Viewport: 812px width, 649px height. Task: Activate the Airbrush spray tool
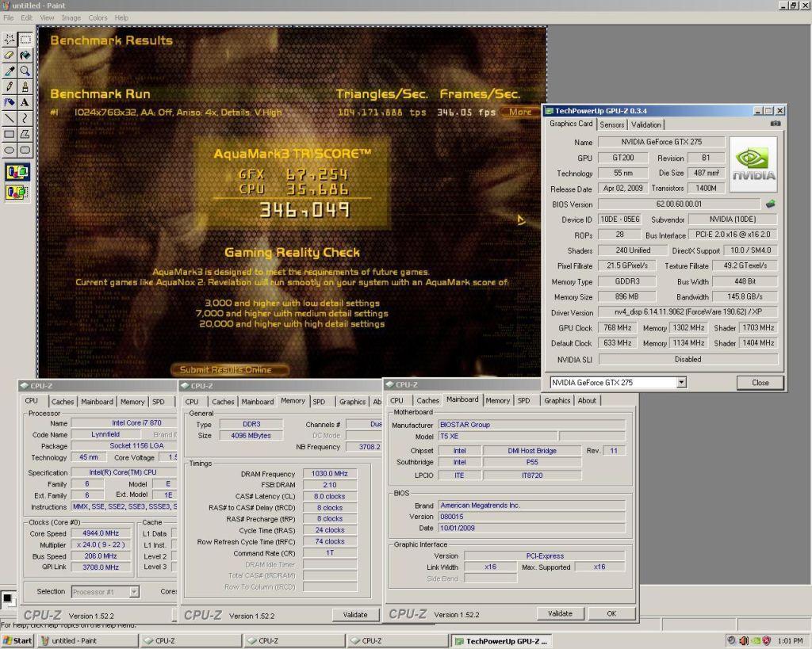[x=10, y=102]
